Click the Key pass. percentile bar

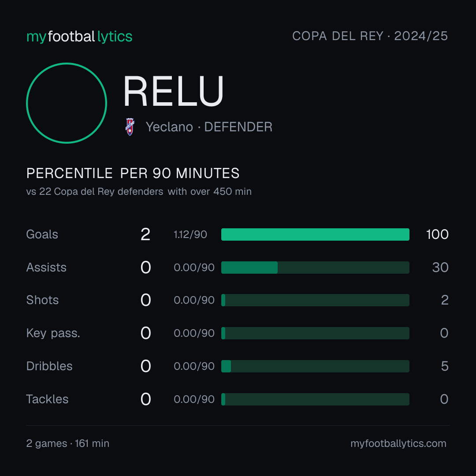point(315,333)
